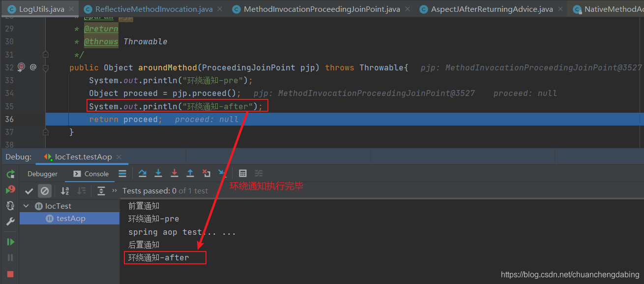Select the testAop test row
The height and width of the screenshot is (284, 644).
[69, 219]
